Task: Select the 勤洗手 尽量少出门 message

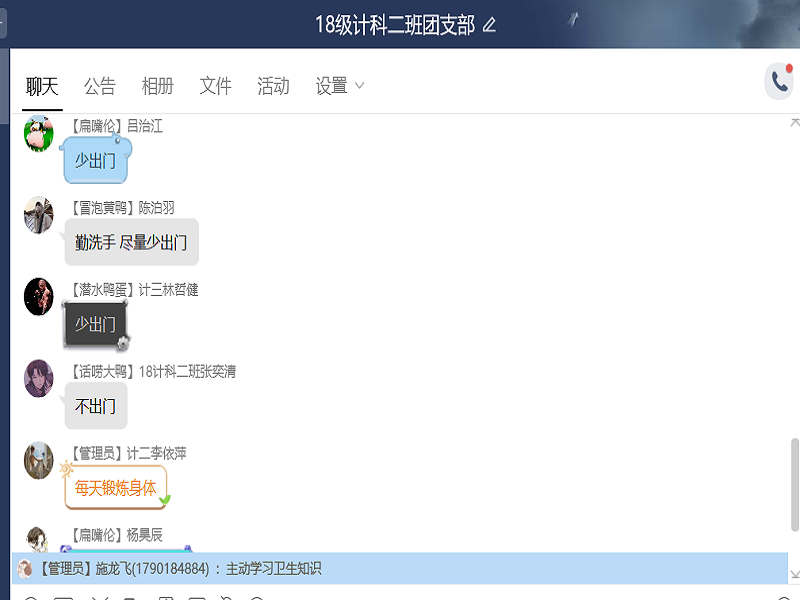Action: 131,242
